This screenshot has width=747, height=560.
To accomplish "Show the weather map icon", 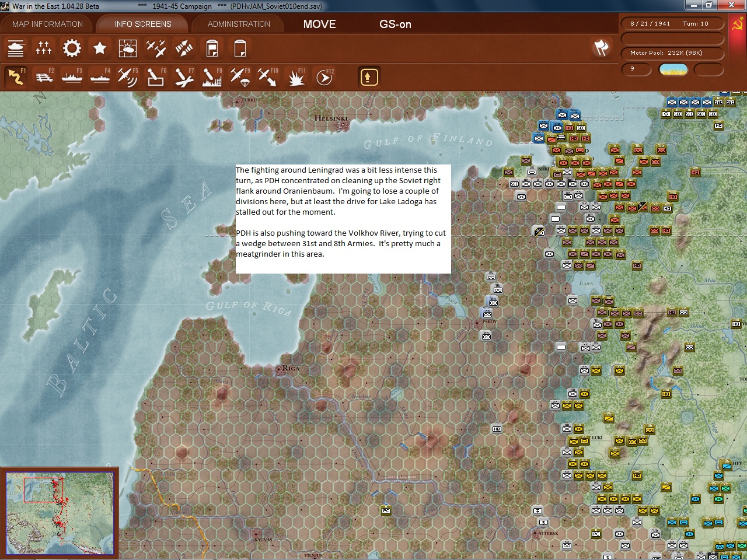I will [128, 48].
